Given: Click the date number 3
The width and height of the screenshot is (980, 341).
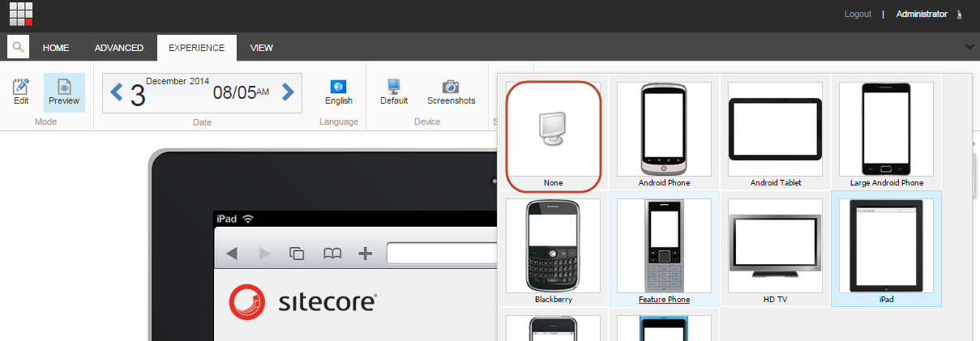Looking at the screenshot, I should coord(138,96).
